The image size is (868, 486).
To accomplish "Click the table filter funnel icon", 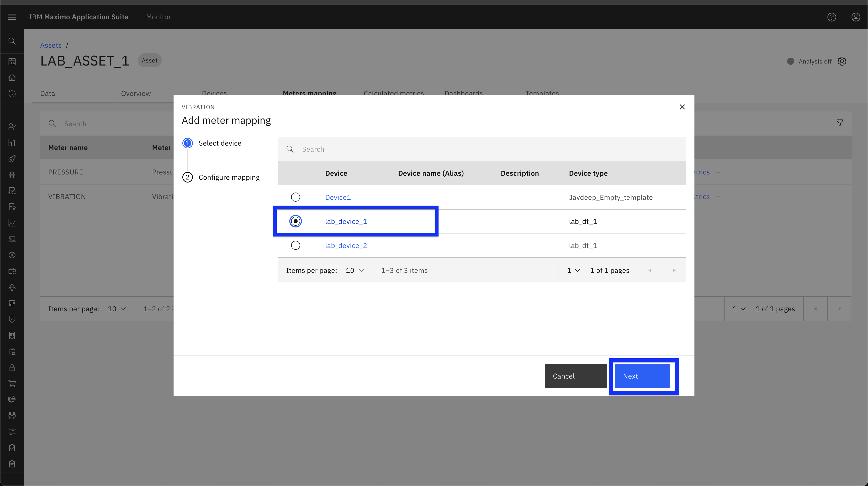I will (840, 123).
